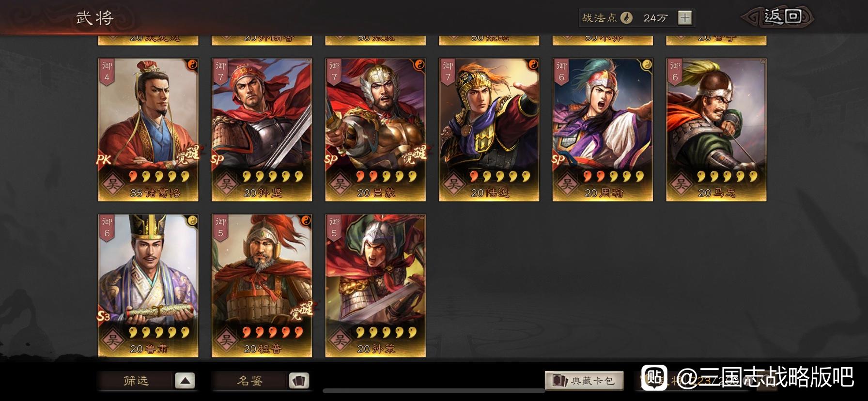Select the 孙坚 hero card
Image resolution: width=868 pixels, height=401 pixels.
point(262,130)
